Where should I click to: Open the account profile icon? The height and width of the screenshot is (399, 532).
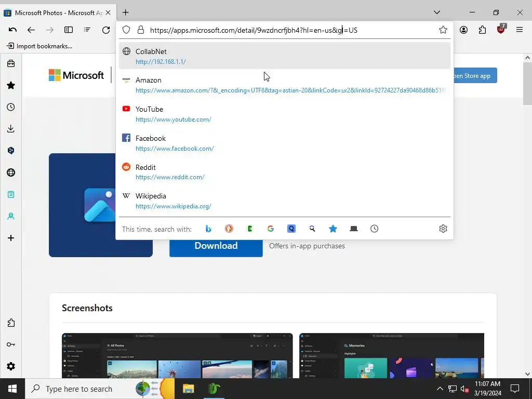pos(463,30)
